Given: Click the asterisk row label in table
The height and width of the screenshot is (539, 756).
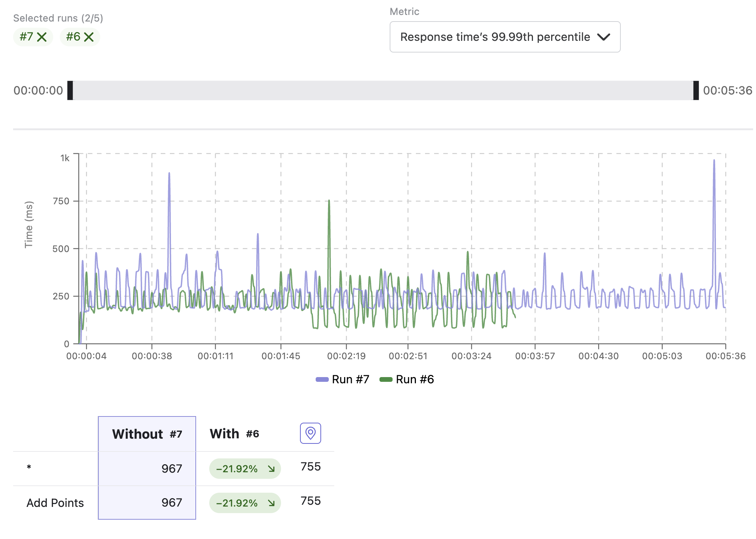Looking at the screenshot, I should click(x=29, y=468).
